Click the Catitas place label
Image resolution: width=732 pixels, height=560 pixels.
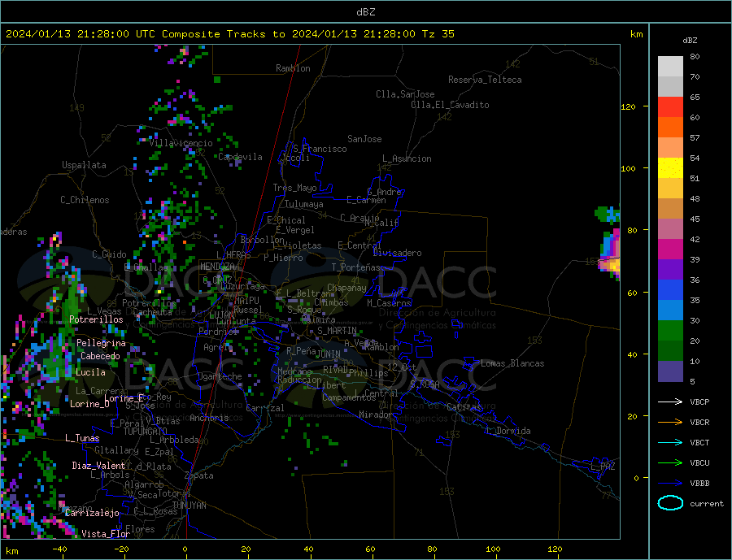[464, 407]
